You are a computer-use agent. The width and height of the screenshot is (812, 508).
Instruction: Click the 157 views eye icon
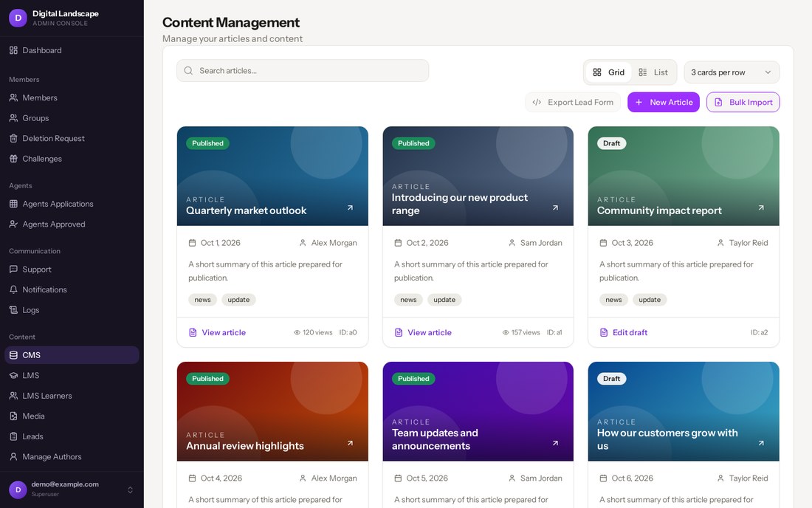click(x=506, y=332)
